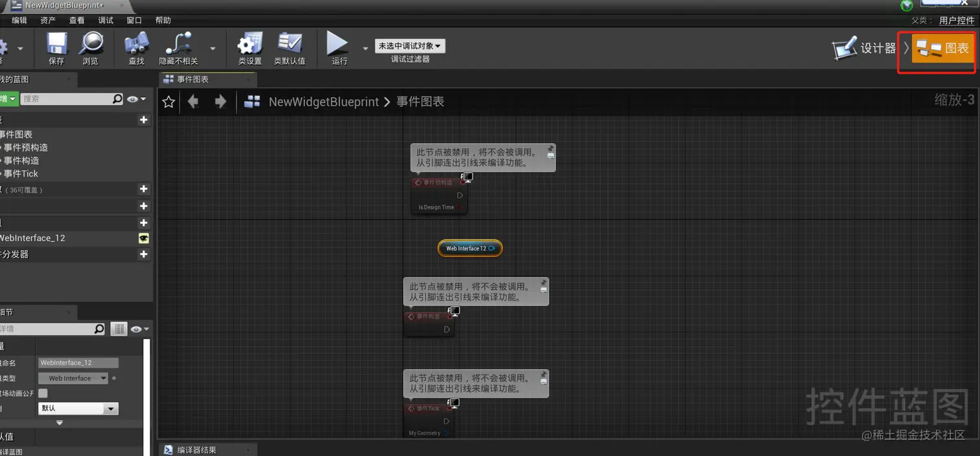Screen dimensions: 980x456
Task: Click the My Geometry pin on 事件Tick
Action: pos(446,433)
